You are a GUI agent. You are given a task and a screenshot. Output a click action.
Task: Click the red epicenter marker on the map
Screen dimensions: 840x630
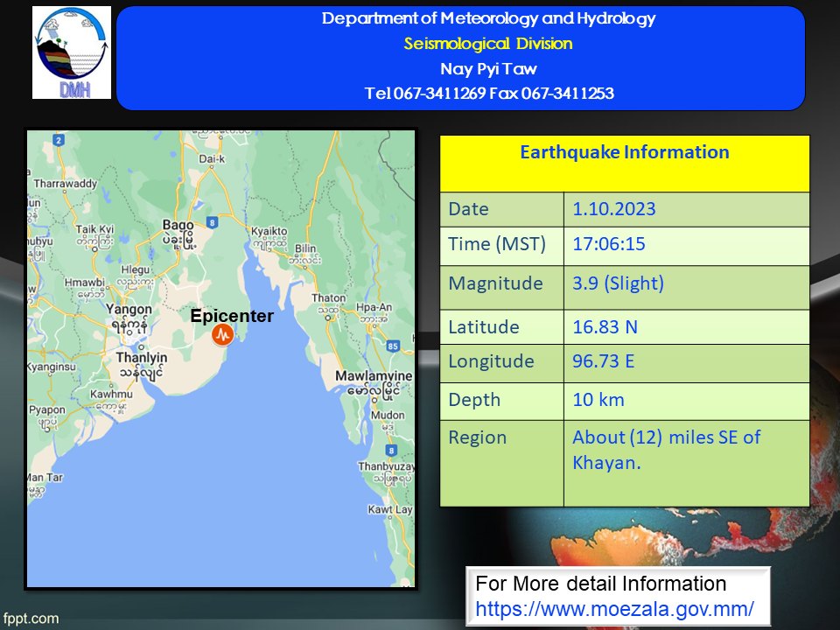point(223,334)
